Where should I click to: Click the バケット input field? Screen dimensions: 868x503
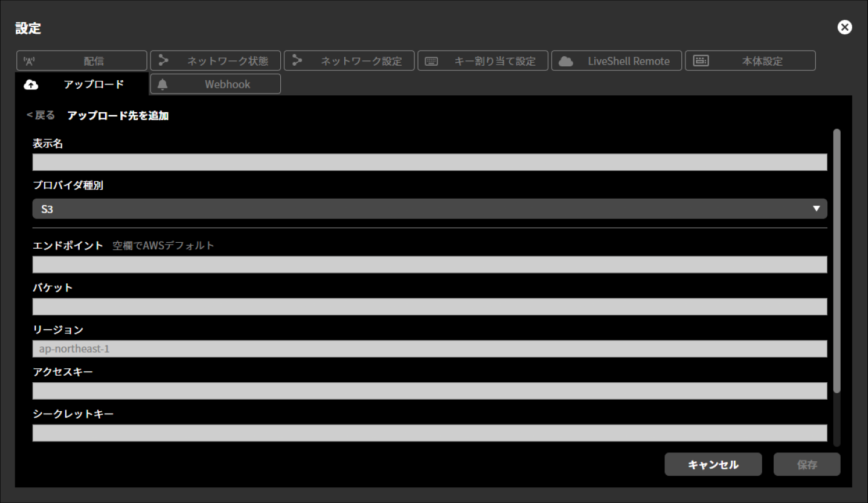[430, 307]
